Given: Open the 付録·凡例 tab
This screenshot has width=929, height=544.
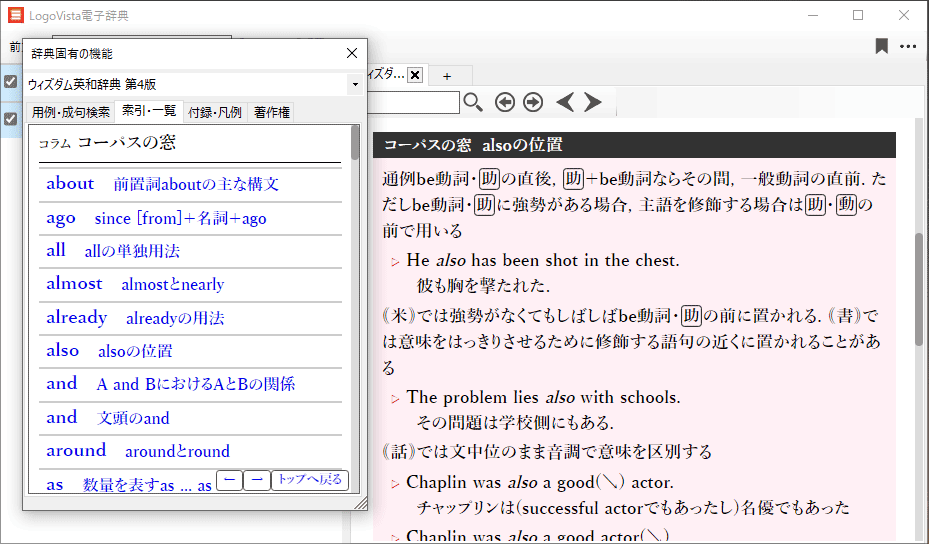Looking at the screenshot, I should 214,112.
